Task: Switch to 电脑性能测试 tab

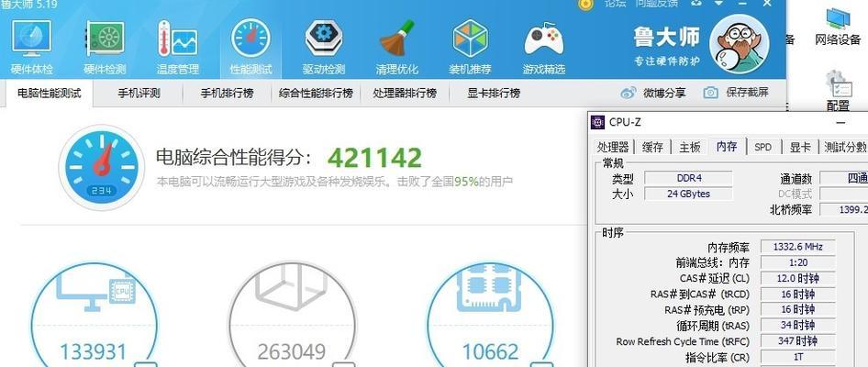Action: [x=49, y=93]
